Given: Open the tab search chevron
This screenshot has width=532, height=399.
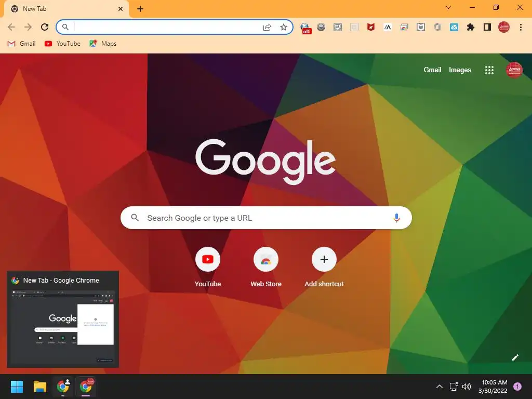Looking at the screenshot, I should click(x=448, y=7).
